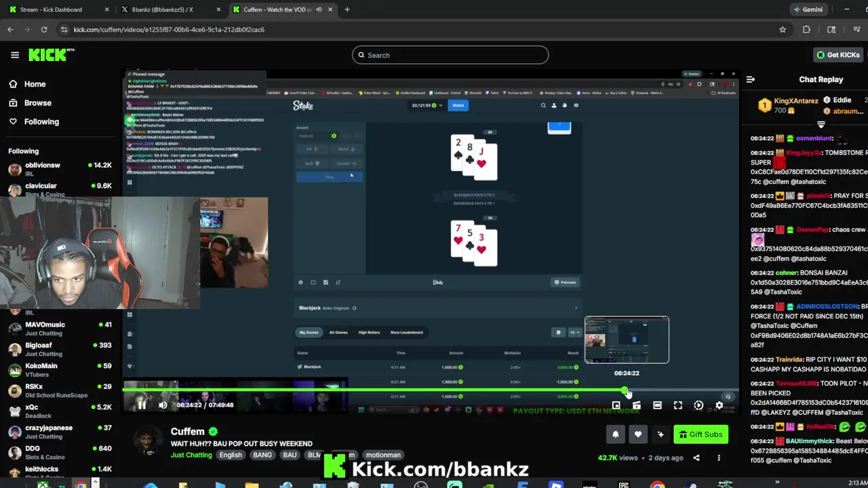868x488 pixels.
Task: Select the motionman tag
Action: [x=383, y=455]
